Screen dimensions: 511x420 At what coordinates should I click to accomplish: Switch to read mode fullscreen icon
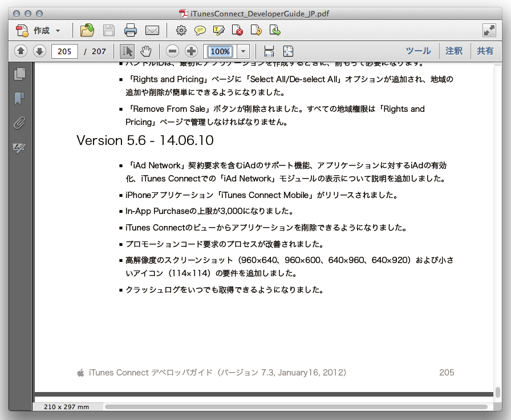[x=489, y=31]
